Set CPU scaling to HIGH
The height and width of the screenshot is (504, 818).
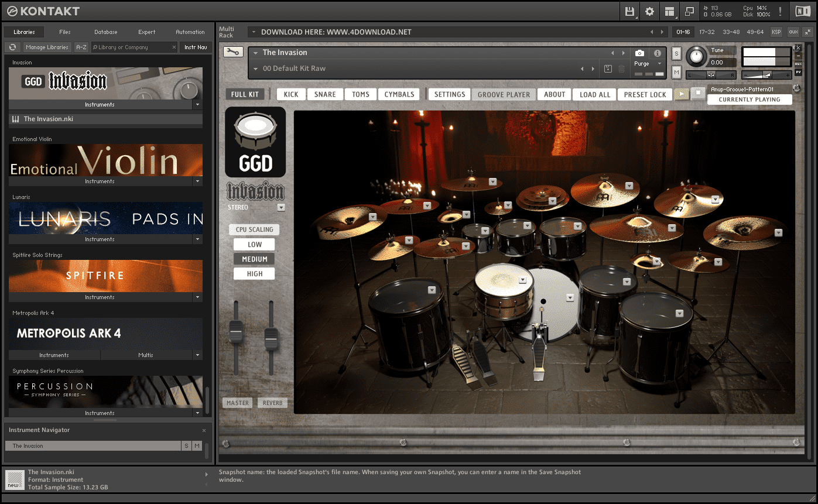254,274
